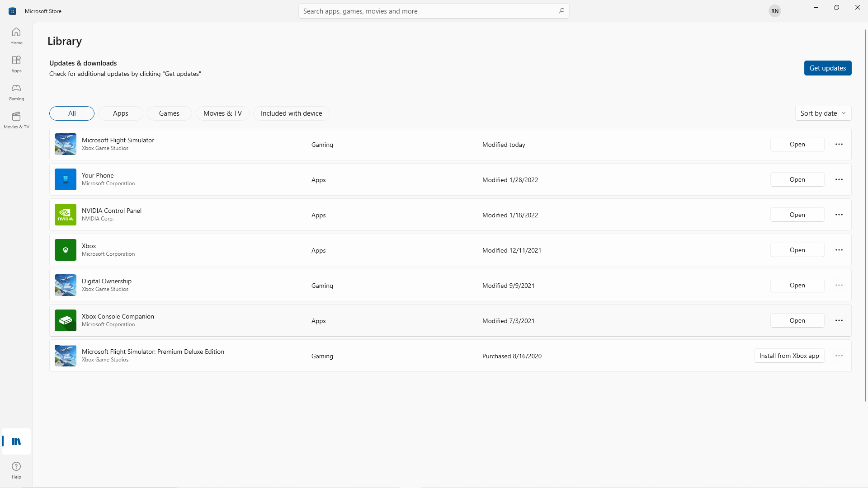The image size is (868, 488).
Task: Expand the Sort by date dropdown
Action: pyautogui.click(x=823, y=113)
